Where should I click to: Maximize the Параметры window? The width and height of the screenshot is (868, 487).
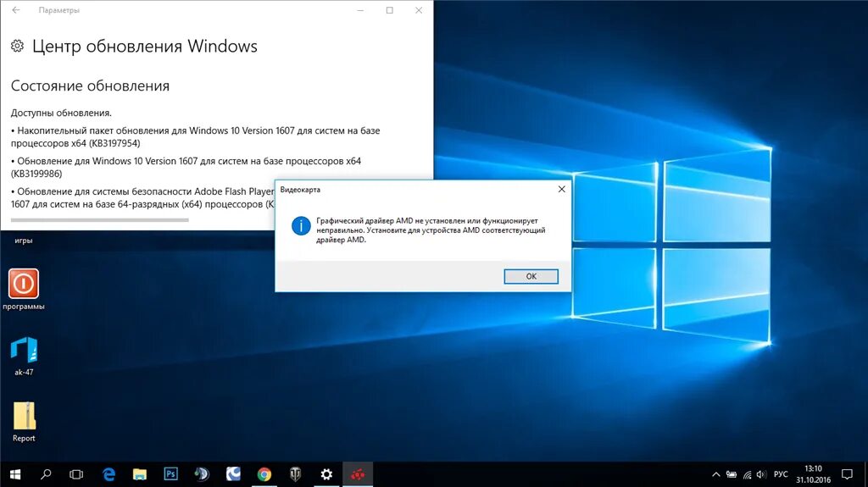(x=390, y=10)
